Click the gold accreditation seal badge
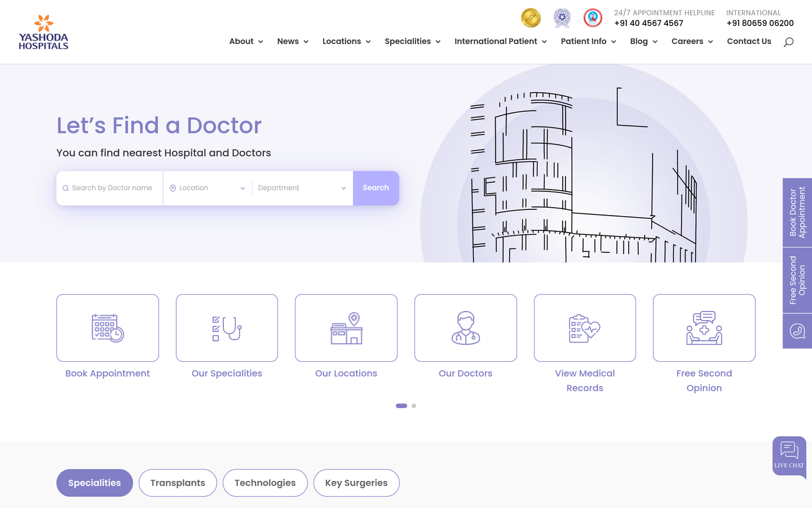The image size is (812, 508). click(531, 17)
